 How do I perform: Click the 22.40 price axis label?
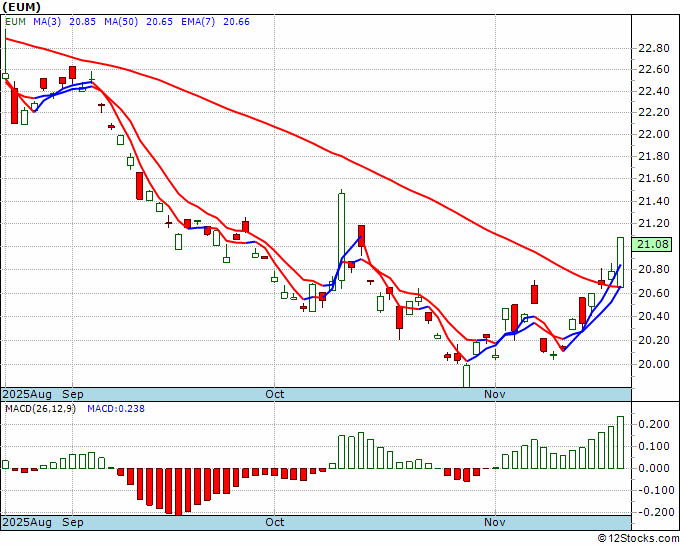[654, 91]
